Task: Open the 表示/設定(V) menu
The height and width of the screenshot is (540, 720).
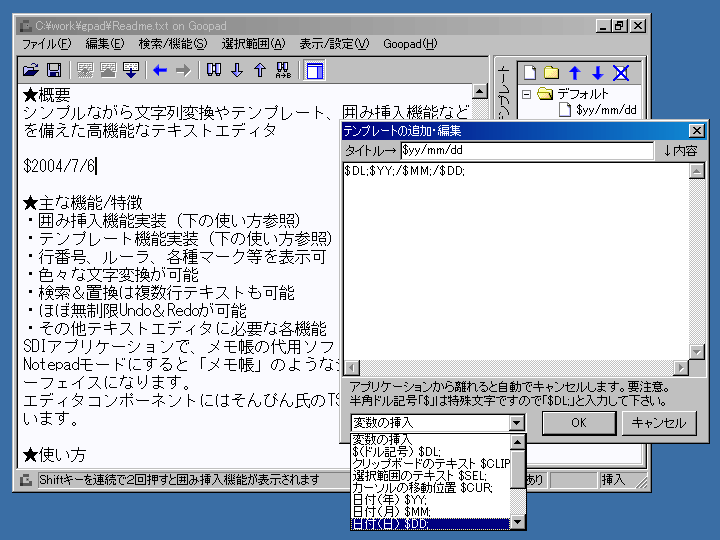Action: pos(334,44)
